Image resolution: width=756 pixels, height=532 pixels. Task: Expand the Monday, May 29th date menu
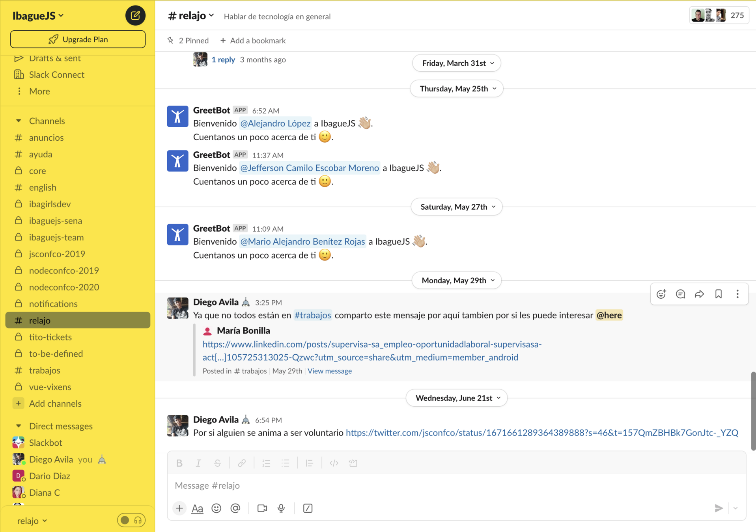pyautogui.click(x=457, y=280)
